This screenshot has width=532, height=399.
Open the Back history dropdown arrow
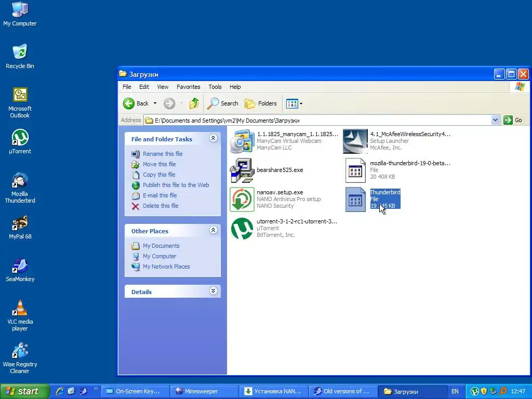tap(155, 103)
